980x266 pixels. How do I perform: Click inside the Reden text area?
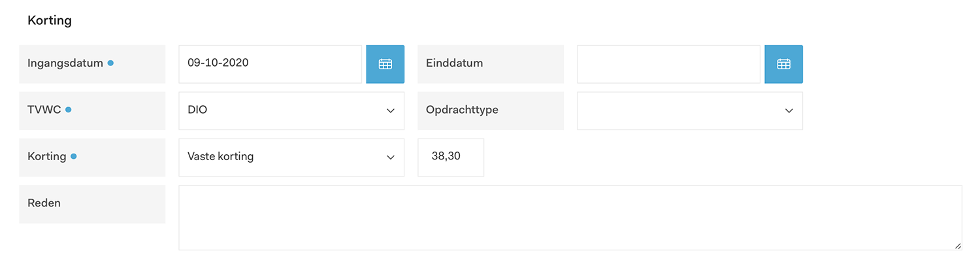(570, 217)
